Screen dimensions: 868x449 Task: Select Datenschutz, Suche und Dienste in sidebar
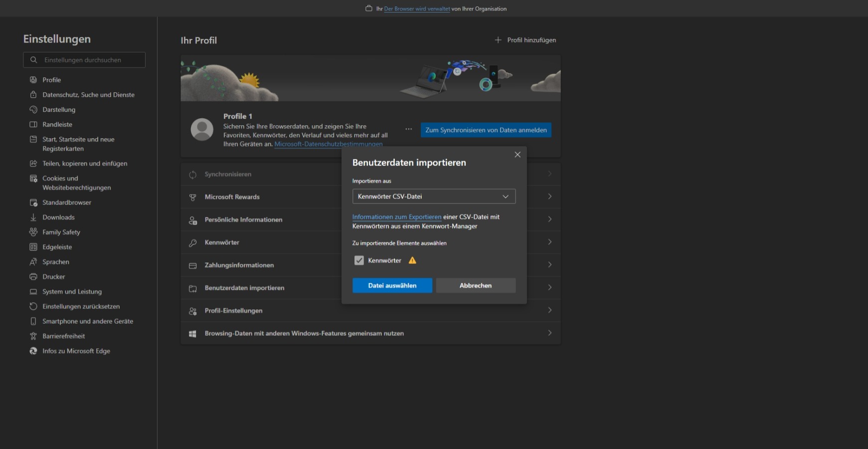point(88,94)
